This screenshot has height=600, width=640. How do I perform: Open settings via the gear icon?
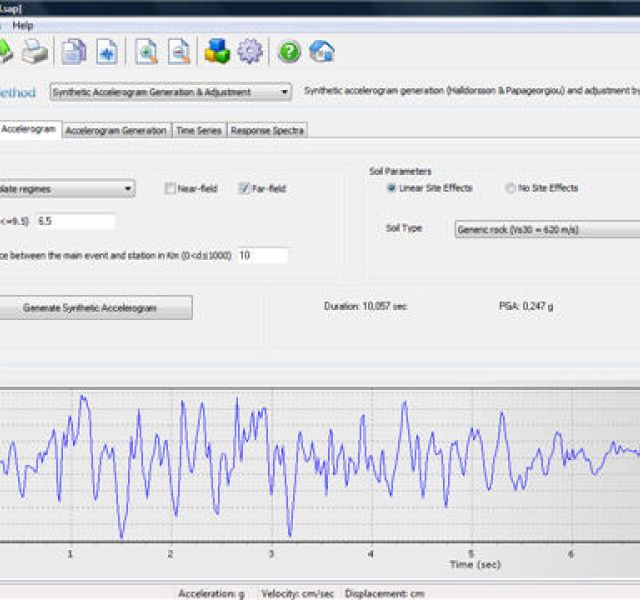point(250,51)
